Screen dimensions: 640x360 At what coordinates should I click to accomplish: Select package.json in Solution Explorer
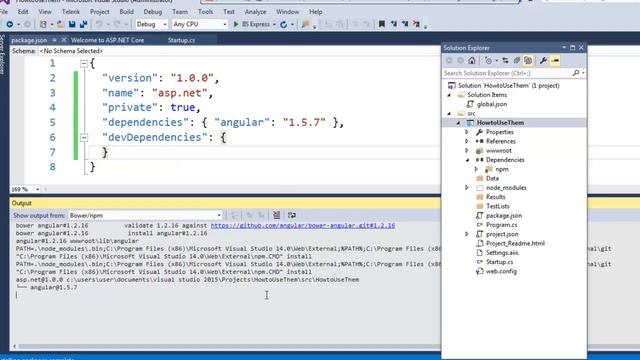504,216
